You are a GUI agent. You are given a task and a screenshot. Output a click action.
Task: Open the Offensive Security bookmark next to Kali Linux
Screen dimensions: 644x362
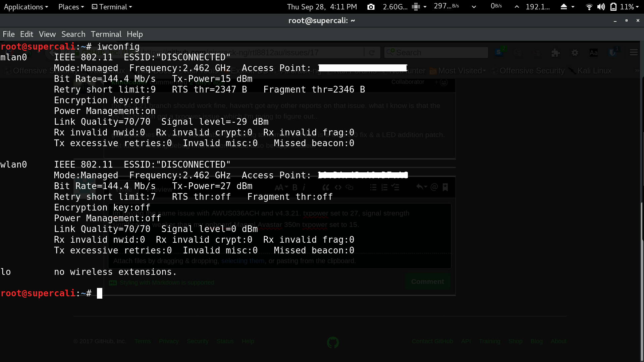click(x=528, y=71)
